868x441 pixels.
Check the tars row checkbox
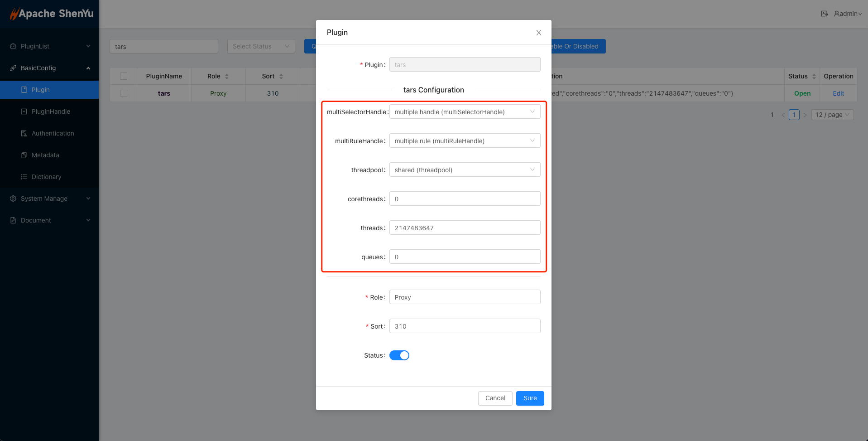tap(124, 93)
